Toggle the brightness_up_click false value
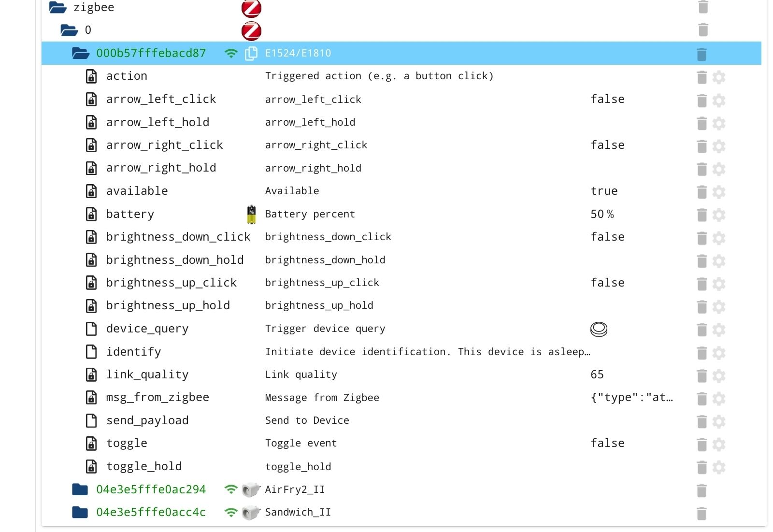The height and width of the screenshot is (532, 773). click(x=607, y=283)
